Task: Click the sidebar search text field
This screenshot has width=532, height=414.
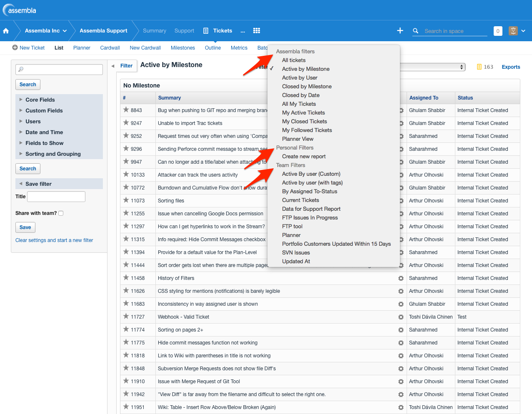Action: [59, 70]
